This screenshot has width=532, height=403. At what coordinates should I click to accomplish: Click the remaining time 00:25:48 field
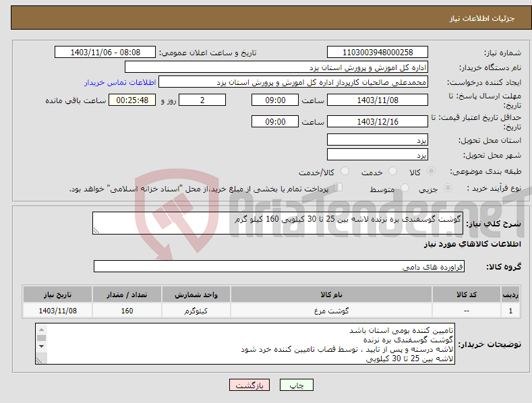132,100
